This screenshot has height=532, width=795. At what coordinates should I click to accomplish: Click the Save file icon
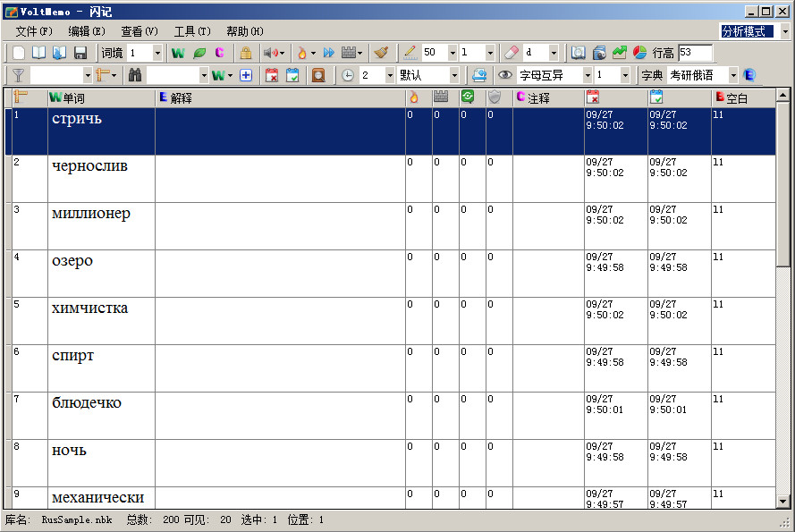coord(80,54)
